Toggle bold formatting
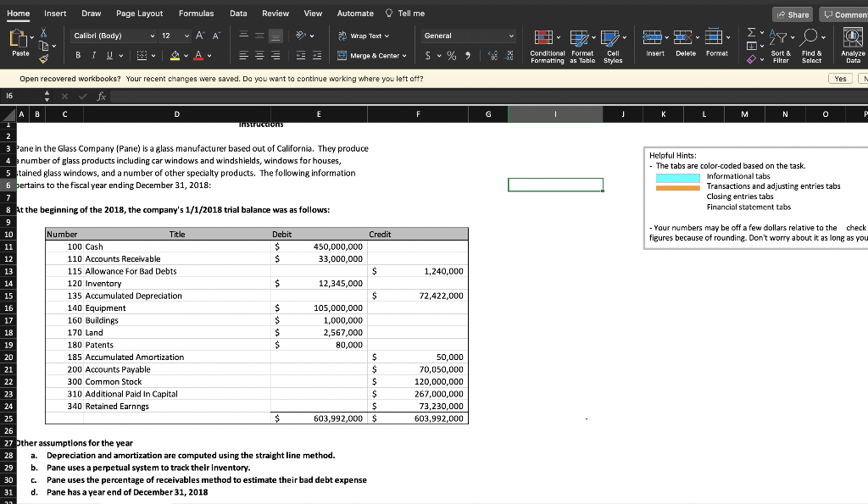This screenshot has height=504, width=868. click(78, 56)
